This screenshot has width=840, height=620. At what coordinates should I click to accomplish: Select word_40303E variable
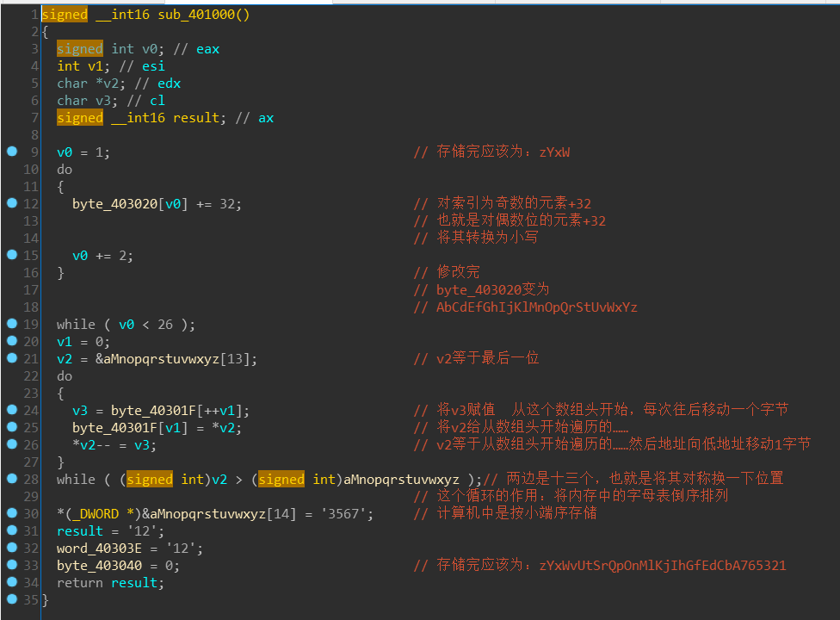99,549
